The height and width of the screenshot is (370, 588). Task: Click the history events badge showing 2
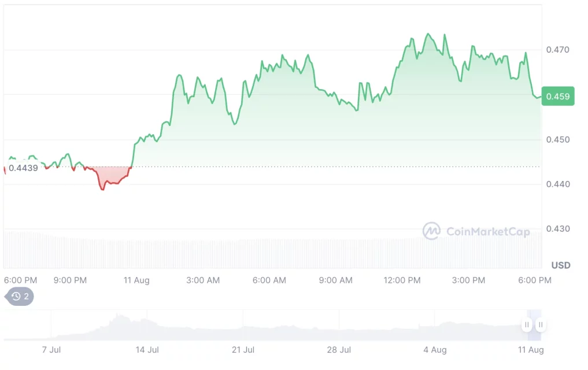coord(20,297)
